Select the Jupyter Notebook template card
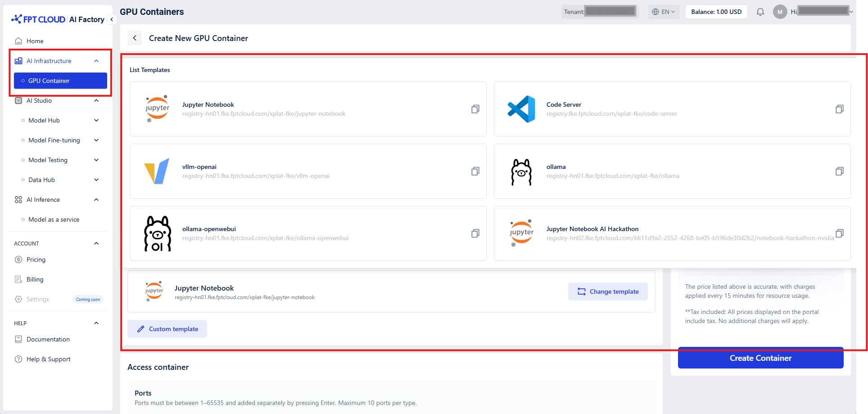The height and width of the screenshot is (414, 868). coord(308,109)
